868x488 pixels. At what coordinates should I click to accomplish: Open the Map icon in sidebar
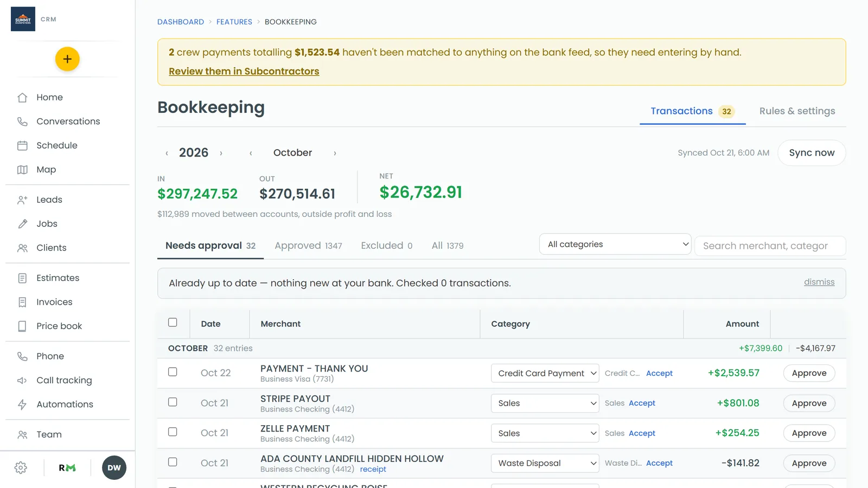(x=22, y=170)
